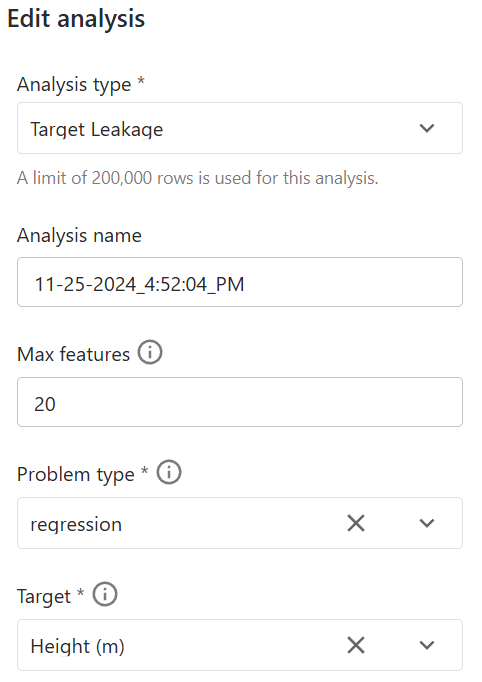This screenshot has height=682, width=482.
Task: Click the info icon beside Max features
Action: pyautogui.click(x=150, y=352)
